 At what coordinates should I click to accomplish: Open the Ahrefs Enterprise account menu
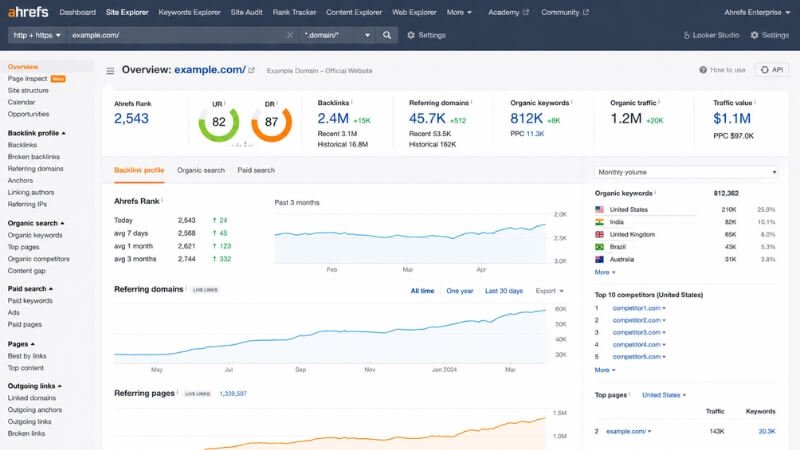(757, 12)
